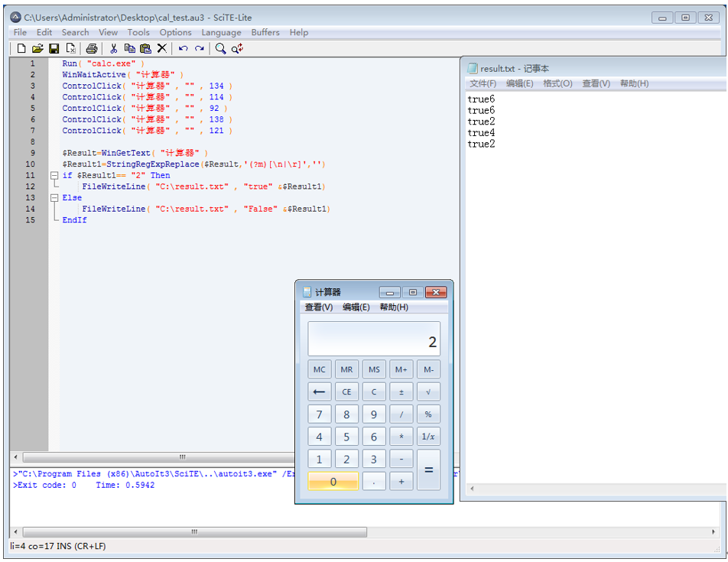Click the MR memory recall button

(346, 369)
